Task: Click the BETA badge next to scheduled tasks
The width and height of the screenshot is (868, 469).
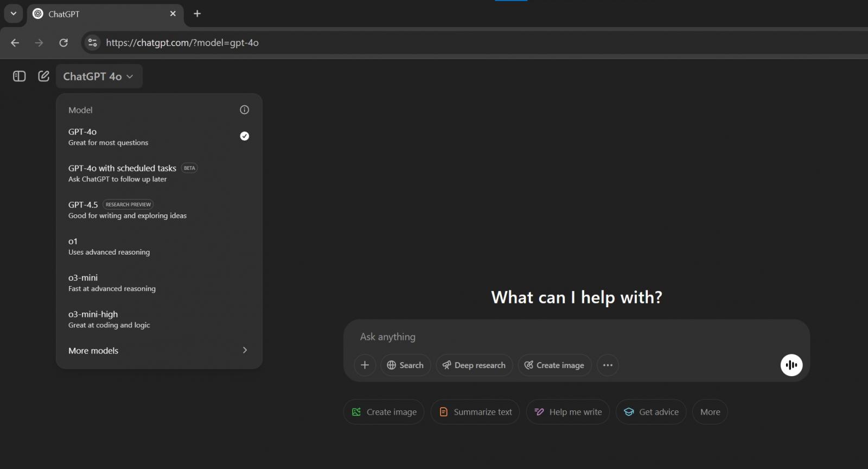Action: (x=189, y=168)
